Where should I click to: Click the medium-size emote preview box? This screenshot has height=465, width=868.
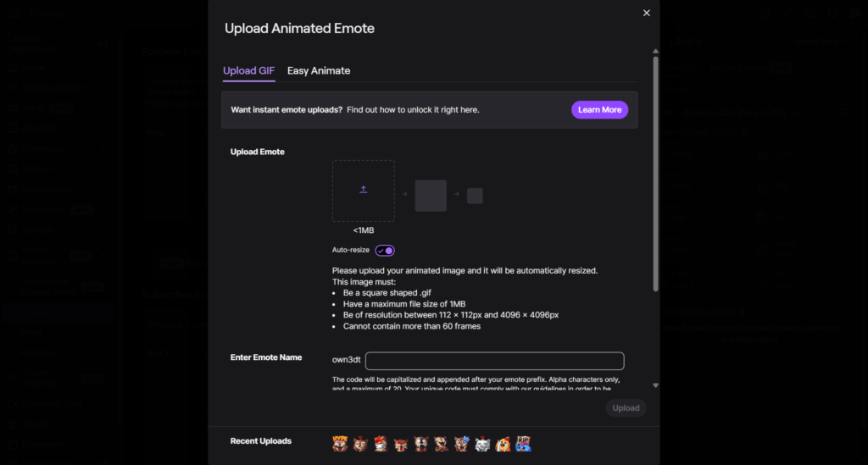pos(431,196)
